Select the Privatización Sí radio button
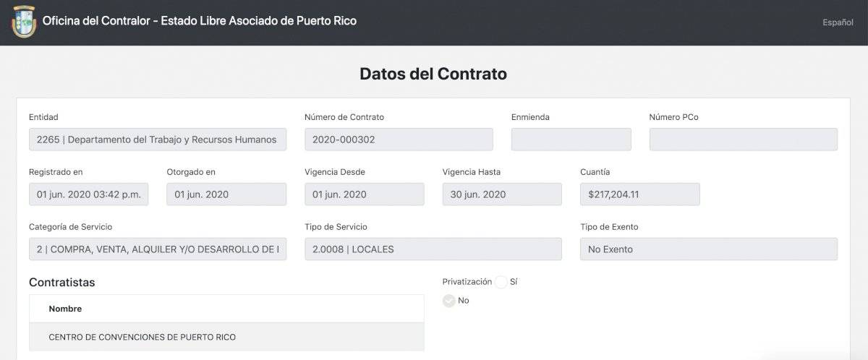 click(501, 282)
